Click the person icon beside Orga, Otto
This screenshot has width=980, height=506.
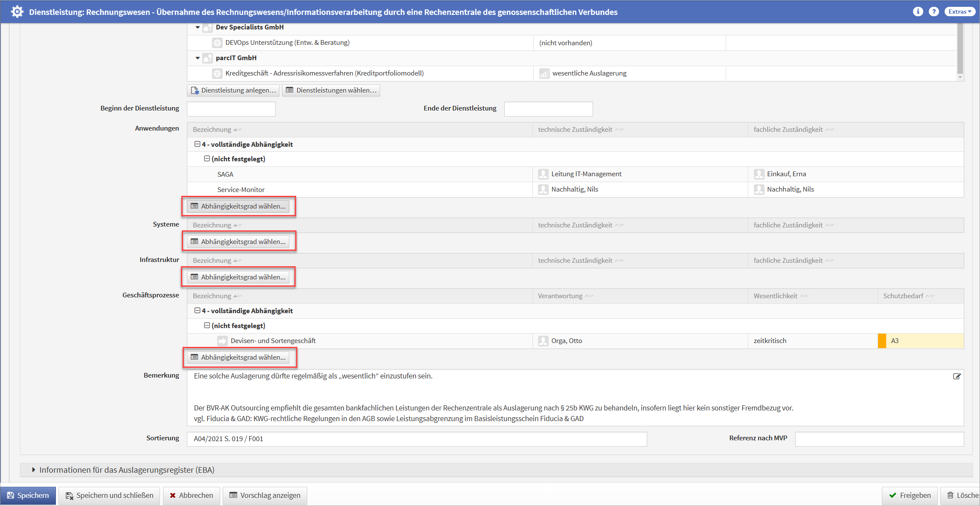pos(543,341)
